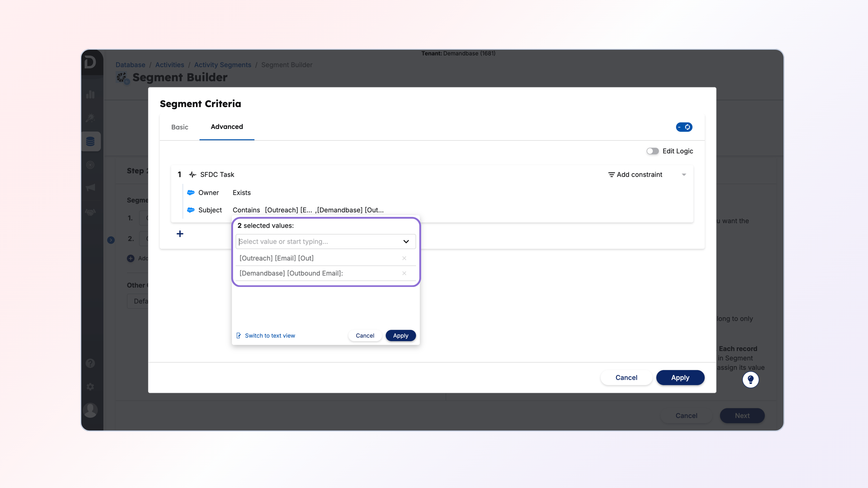Screen dimensions: 868x488
Task: Expand the arrow next to Add constraint
Action: 684,174
